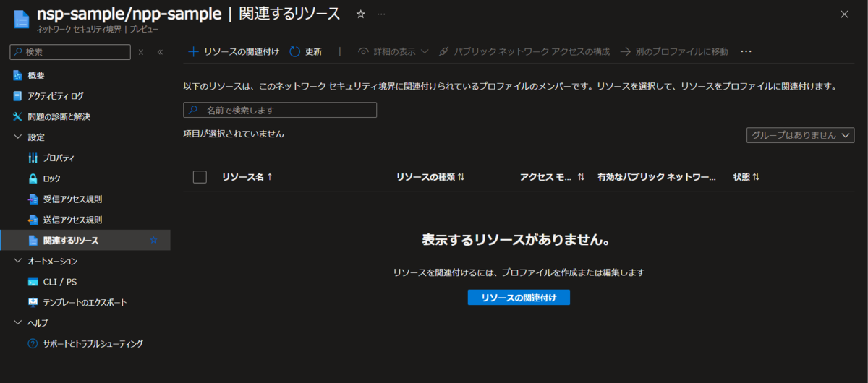The width and height of the screenshot is (868, 383).
Task: Click the 受信アクセス規則 icon
Action: pyautogui.click(x=33, y=199)
